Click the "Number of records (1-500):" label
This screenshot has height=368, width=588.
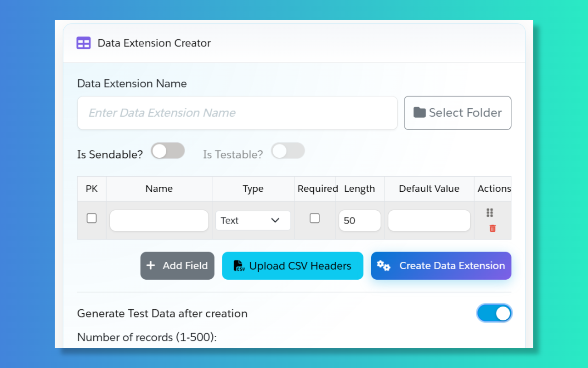click(147, 337)
